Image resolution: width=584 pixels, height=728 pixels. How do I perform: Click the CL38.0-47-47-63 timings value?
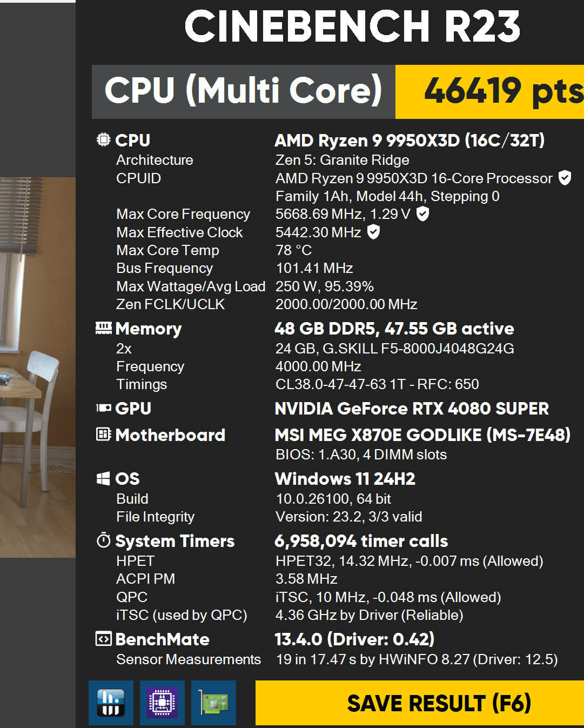(377, 384)
